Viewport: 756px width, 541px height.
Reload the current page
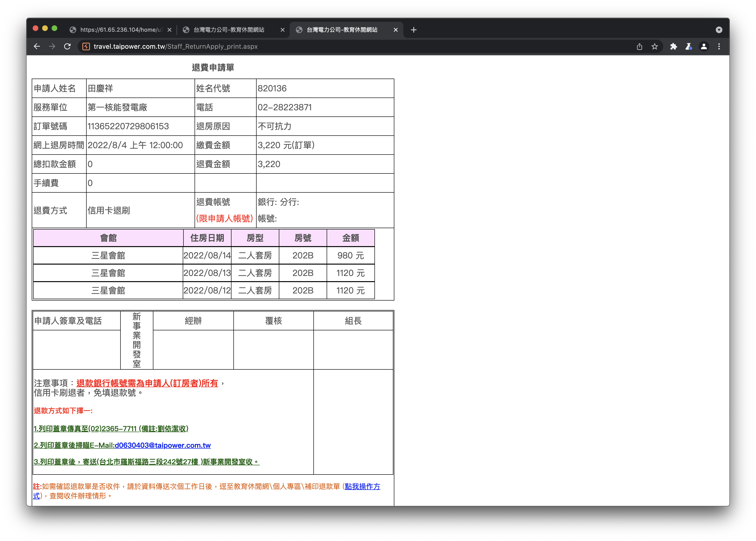pyautogui.click(x=67, y=47)
